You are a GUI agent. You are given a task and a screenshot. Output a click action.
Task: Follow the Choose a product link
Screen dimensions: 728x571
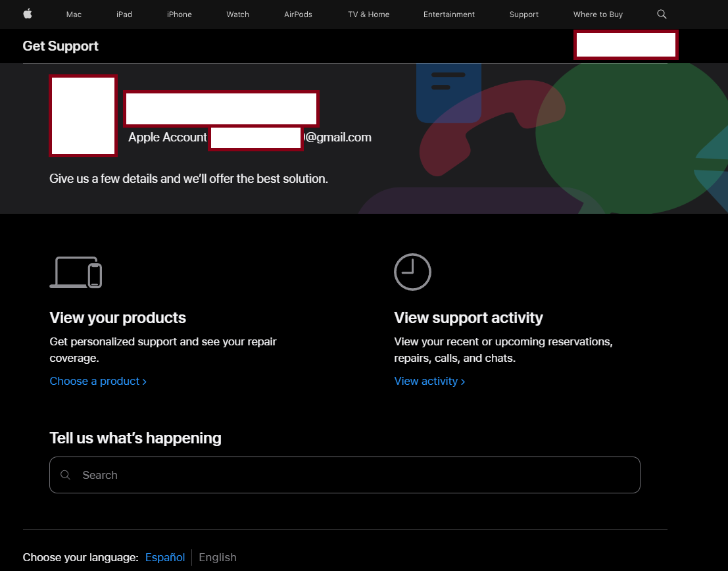click(98, 381)
